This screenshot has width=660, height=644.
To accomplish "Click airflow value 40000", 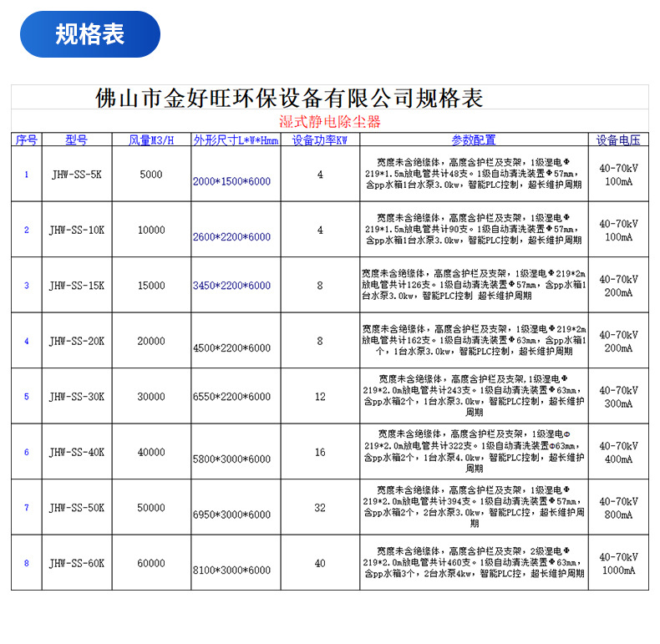I will [x=151, y=452].
